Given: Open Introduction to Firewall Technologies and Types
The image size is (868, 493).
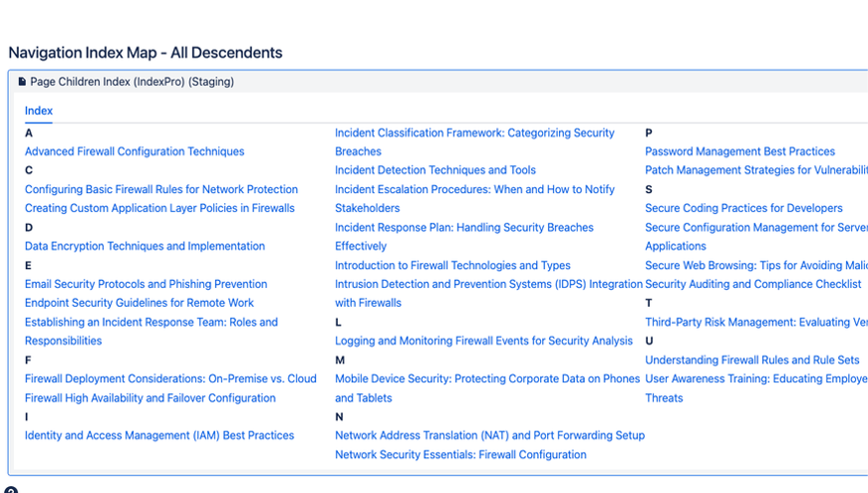Looking at the screenshot, I should [x=452, y=265].
